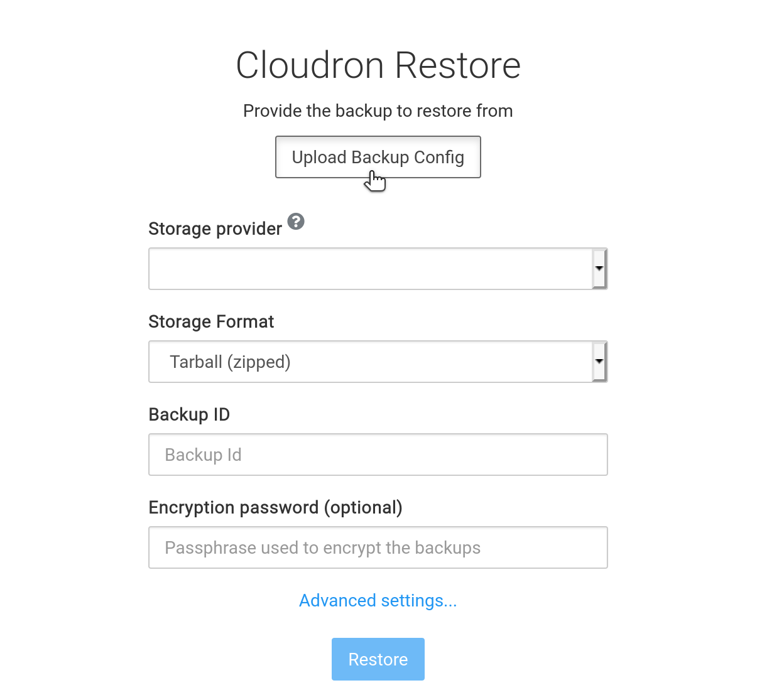Click the Storage provider dropdown arrow
The height and width of the screenshot is (700, 757).
coord(599,269)
